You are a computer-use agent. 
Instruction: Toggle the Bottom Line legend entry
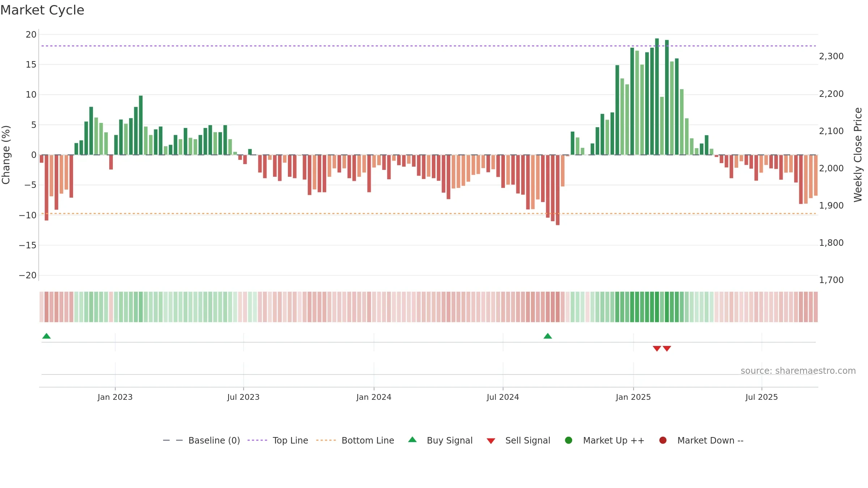tap(355, 440)
